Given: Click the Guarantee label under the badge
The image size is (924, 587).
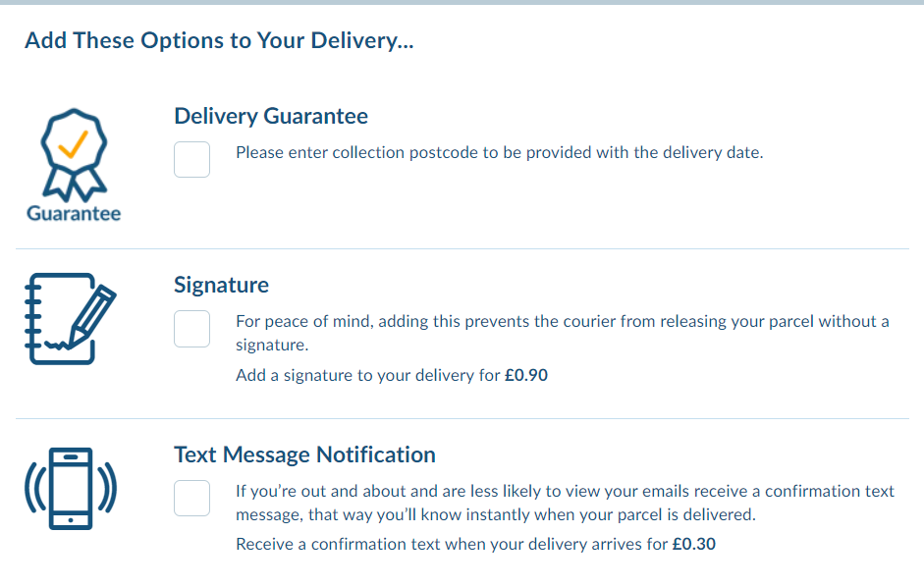Looking at the screenshot, I should (73, 213).
